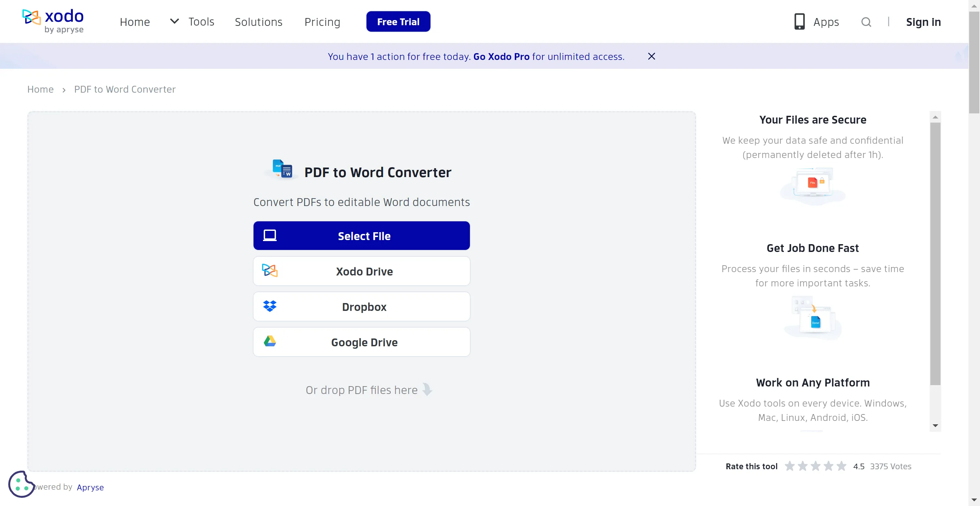Expand the Home breadcrumb link
980x506 pixels.
(x=40, y=89)
